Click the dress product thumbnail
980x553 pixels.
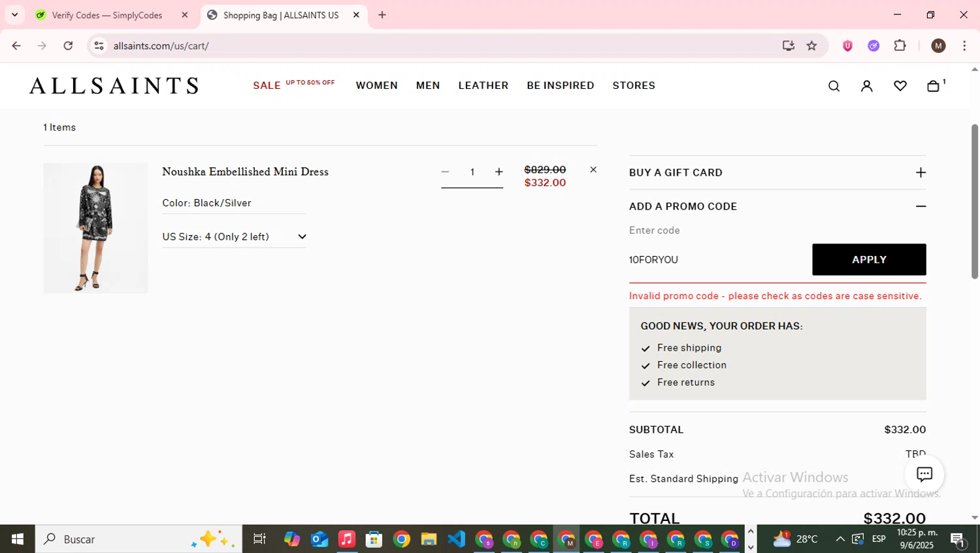[x=95, y=228]
